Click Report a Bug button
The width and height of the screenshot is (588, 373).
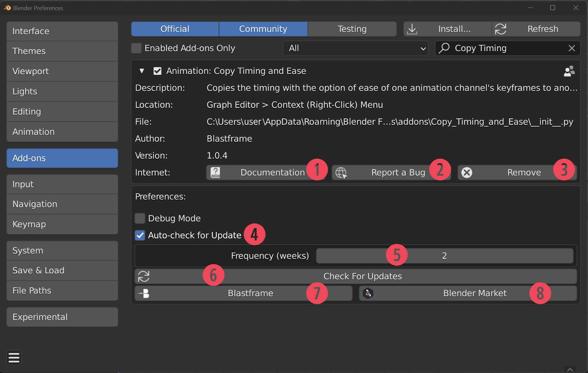[x=391, y=172]
